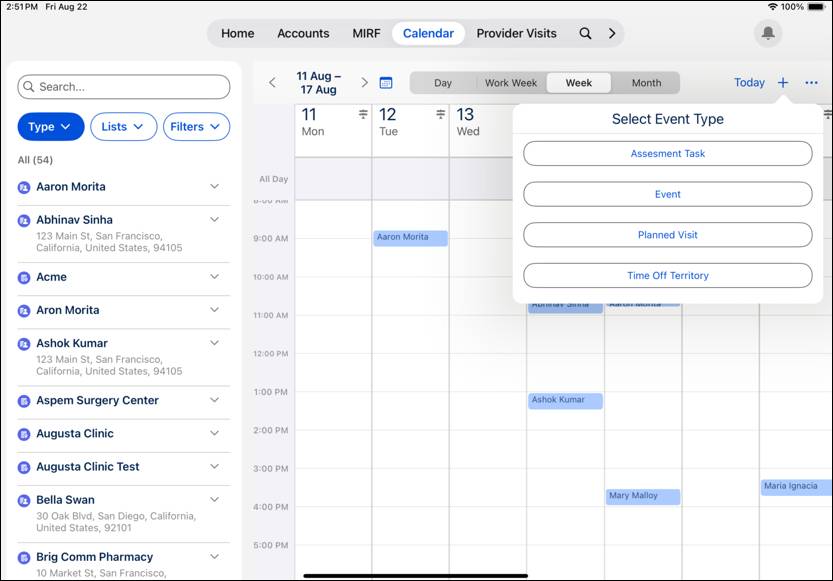
Task: Choose Event event type
Action: (668, 194)
